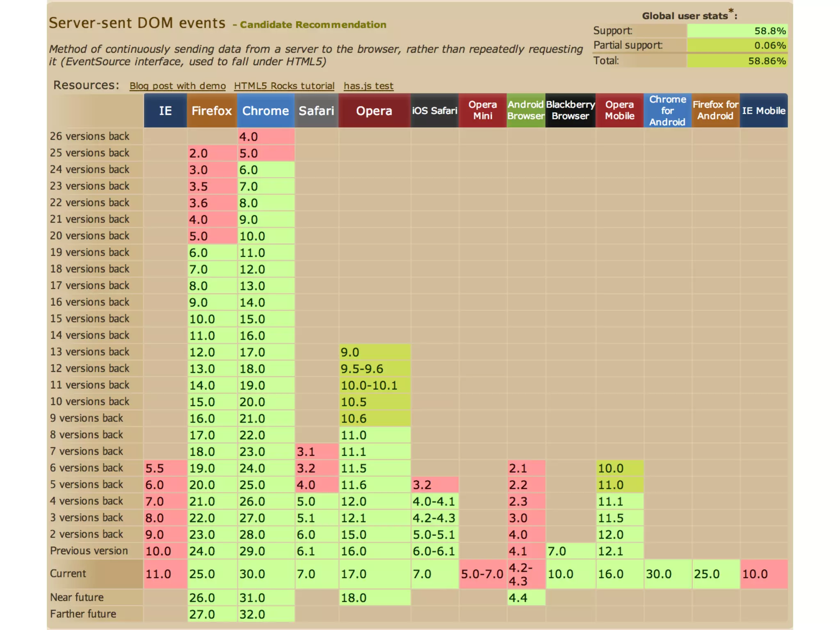Image resolution: width=840 pixels, height=630 pixels.
Task: Select the Firefox column header
Action: [x=212, y=111]
